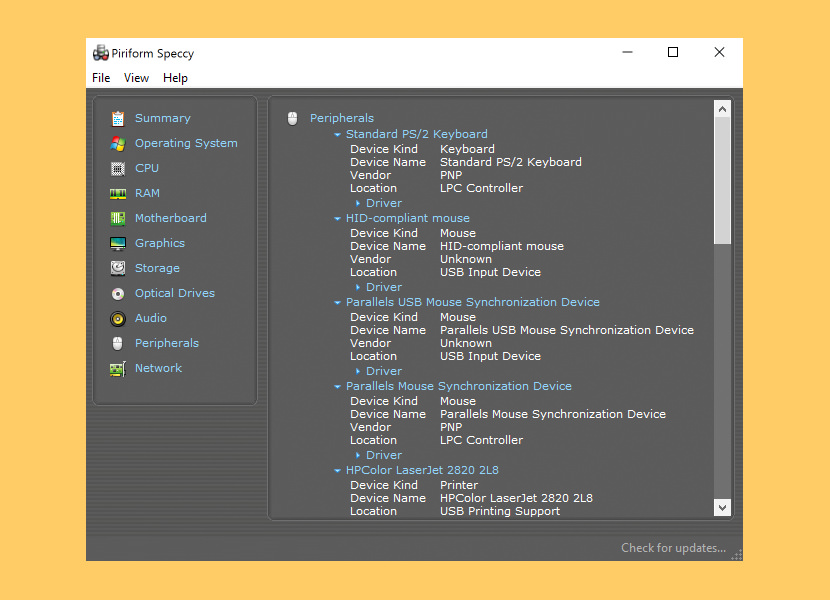
Task: Click the scrollbar up arrow
Action: 722,109
